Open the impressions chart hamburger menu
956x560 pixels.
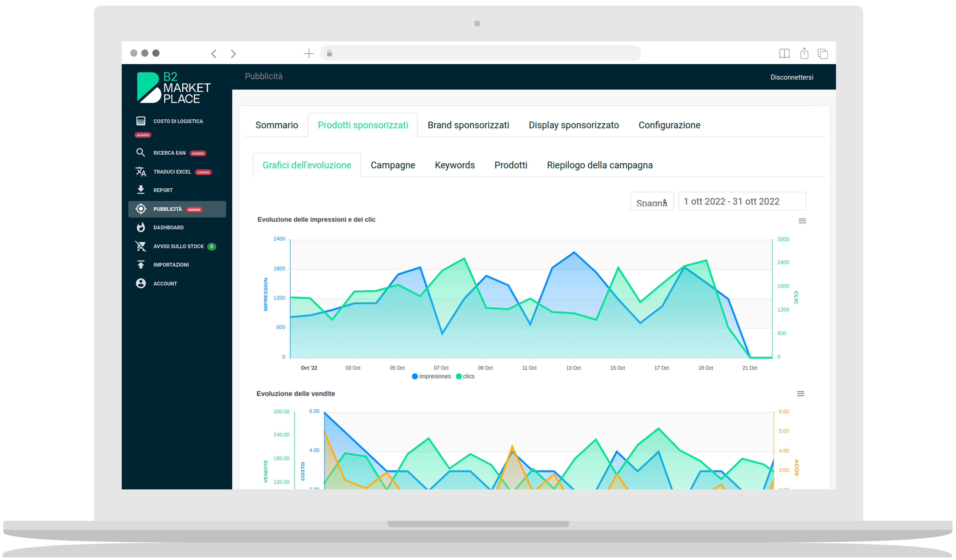tap(802, 221)
